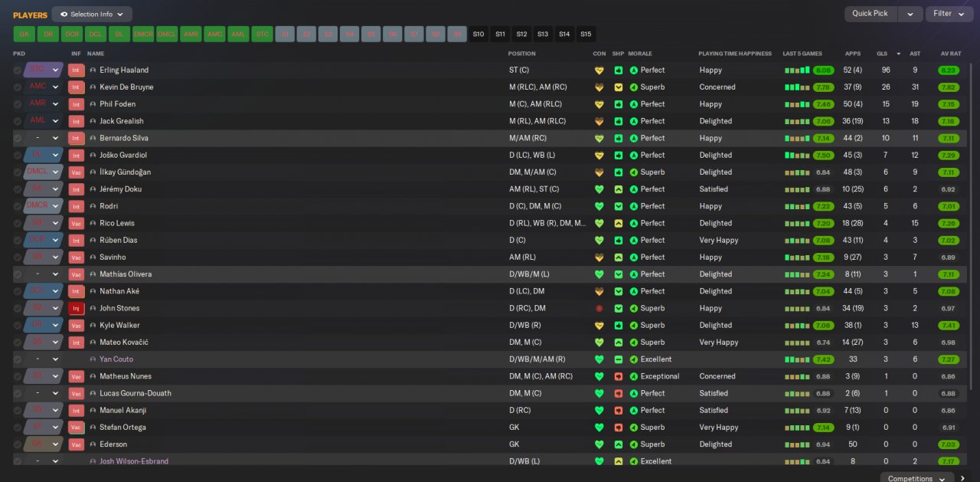Click the Vac icon beside Ederson
This screenshot has height=482, width=980.
tap(76, 444)
